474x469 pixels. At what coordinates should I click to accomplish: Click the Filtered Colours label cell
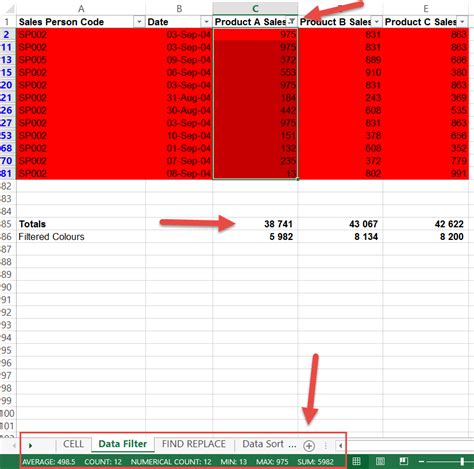click(81, 237)
